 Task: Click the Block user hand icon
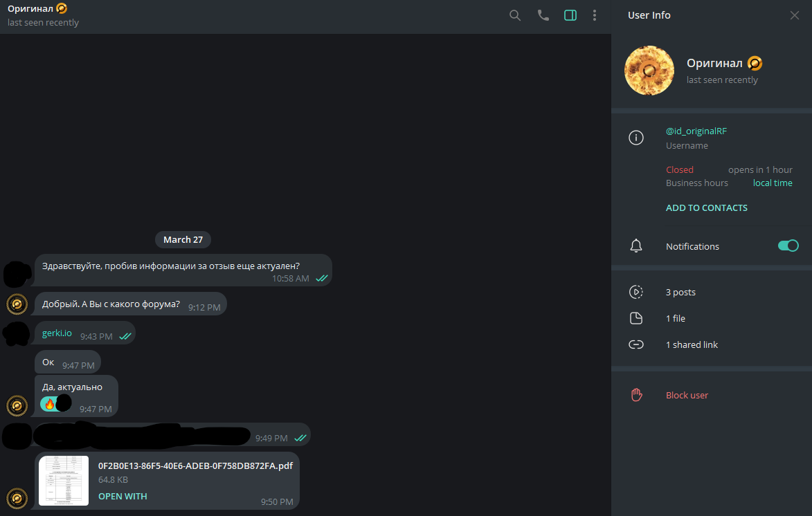tap(636, 395)
